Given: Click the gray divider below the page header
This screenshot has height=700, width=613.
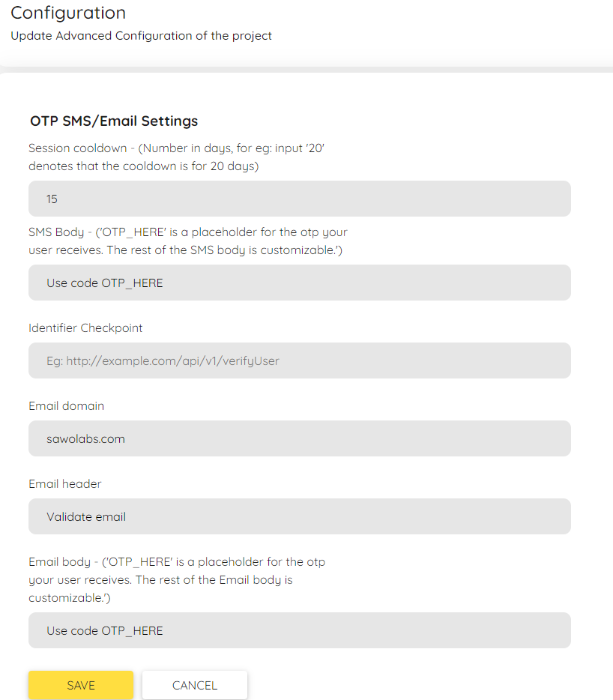Looking at the screenshot, I should (x=306, y=70).
